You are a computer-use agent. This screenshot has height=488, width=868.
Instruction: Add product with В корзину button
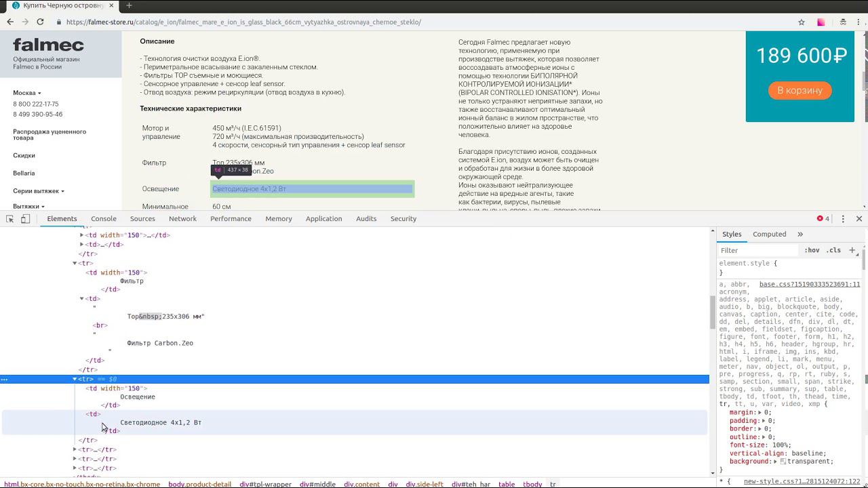(800, 90)
